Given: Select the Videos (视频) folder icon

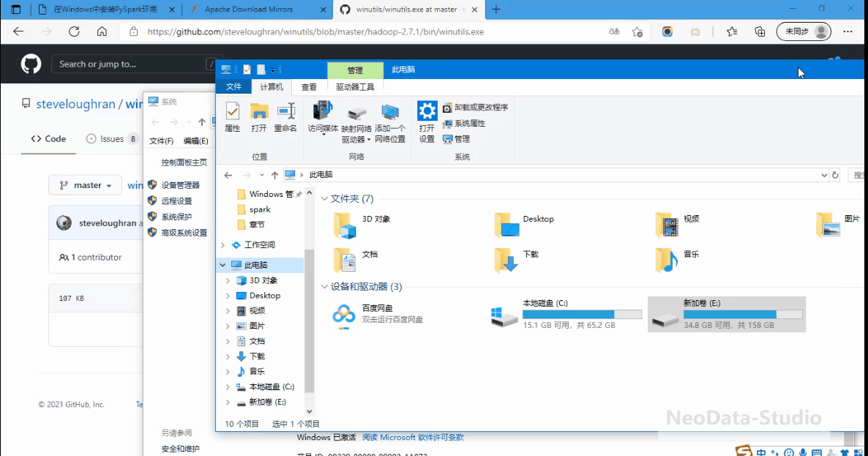Looking at the screenshot, I should (x=667, y=225).
